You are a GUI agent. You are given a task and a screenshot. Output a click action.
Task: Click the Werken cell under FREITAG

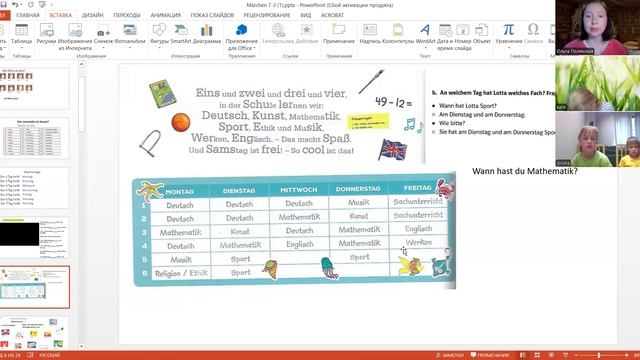[x=418, y=242]
